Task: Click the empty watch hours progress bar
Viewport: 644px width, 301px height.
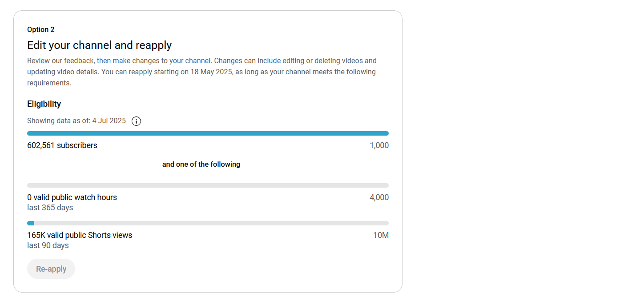Action: pyautogui.click(x=208, y=185)
